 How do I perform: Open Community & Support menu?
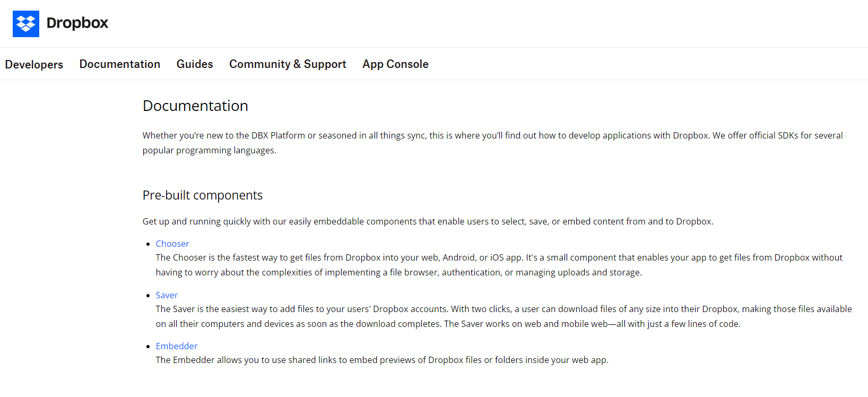[x=288, y=64]
